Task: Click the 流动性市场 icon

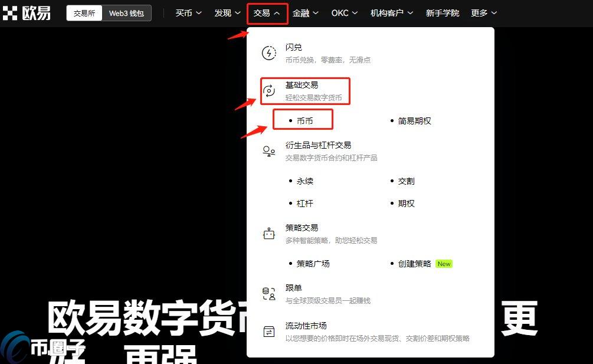Action: coord(268,332)
